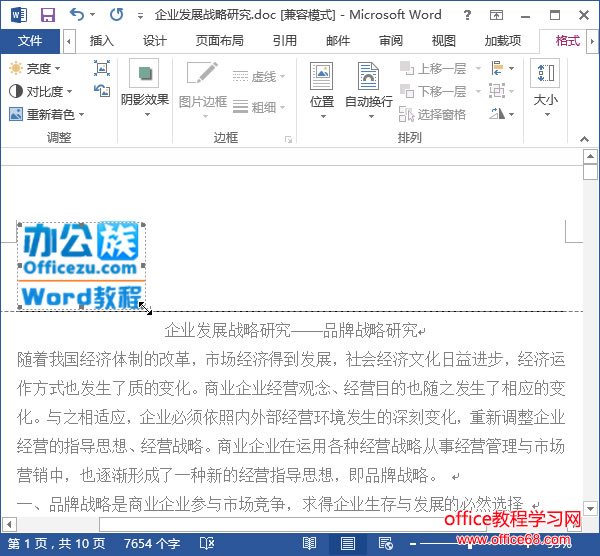Viewport: 600px width, 556px height.
Task: Click 上移一层 bring forward
Action: pos(434,68)
